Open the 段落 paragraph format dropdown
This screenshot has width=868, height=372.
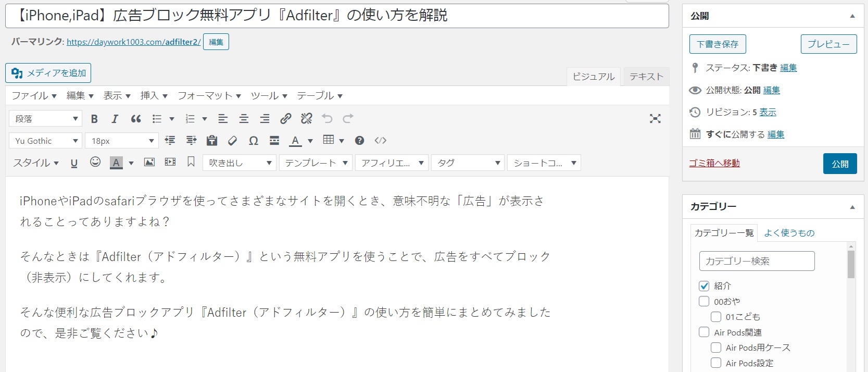[x=46, y=119]
